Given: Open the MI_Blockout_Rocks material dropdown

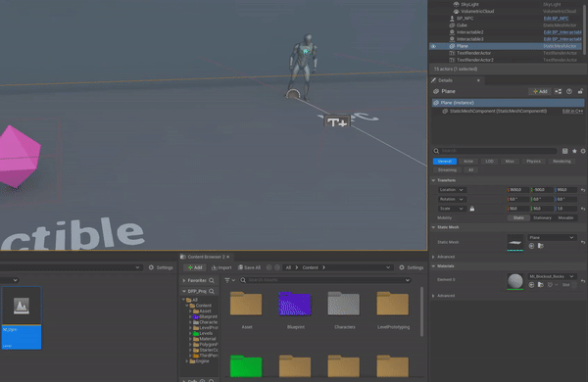Looking at the screenshot, I should (552, 276).
